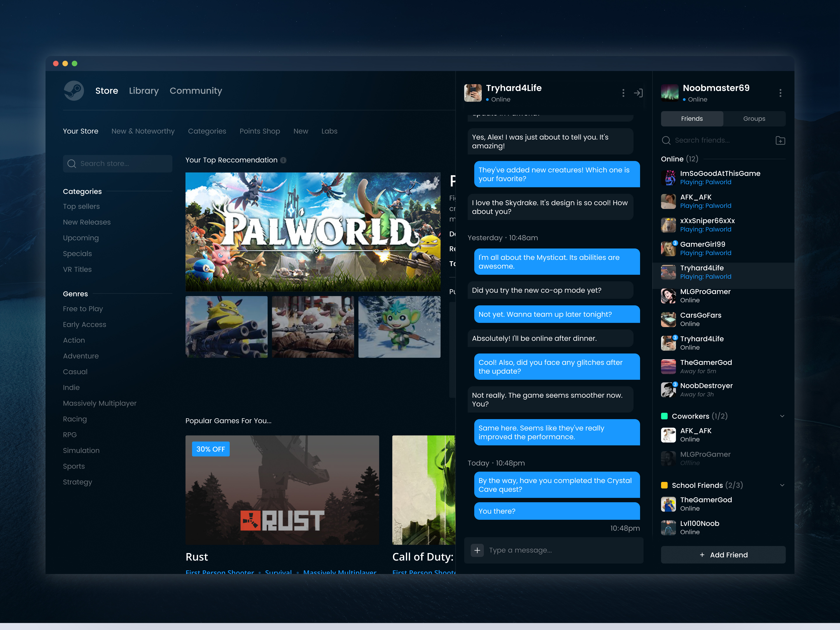Open the Library section
The width and height of the screenshot is (840, 630).
pos(143,91)
